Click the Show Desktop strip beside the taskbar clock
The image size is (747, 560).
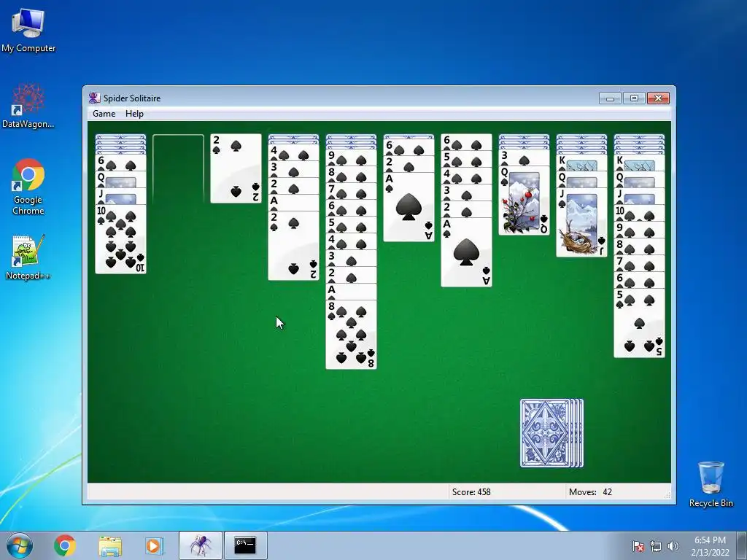pyautogui.click(x=742, y=545)
